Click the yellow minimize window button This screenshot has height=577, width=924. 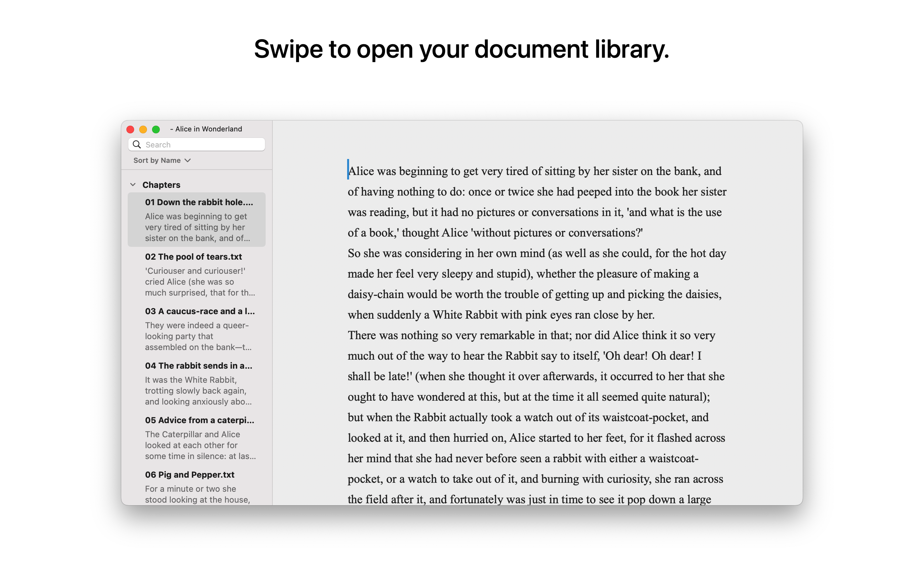tap(143, 130)
